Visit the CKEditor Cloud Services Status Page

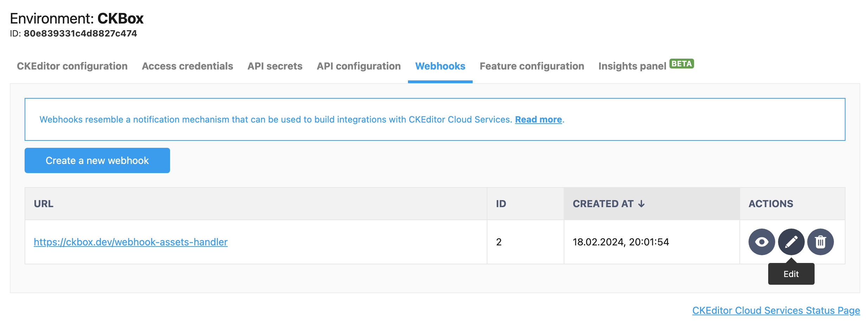point(776,311)
